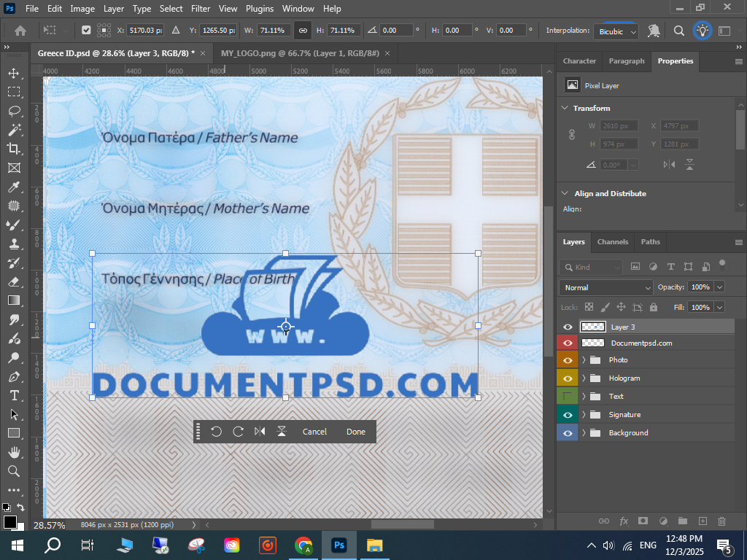Select the Crop tool
Image resolution: width=747 pixels, height=560 pixels.
pyautogui.click(x=13, y=149)
